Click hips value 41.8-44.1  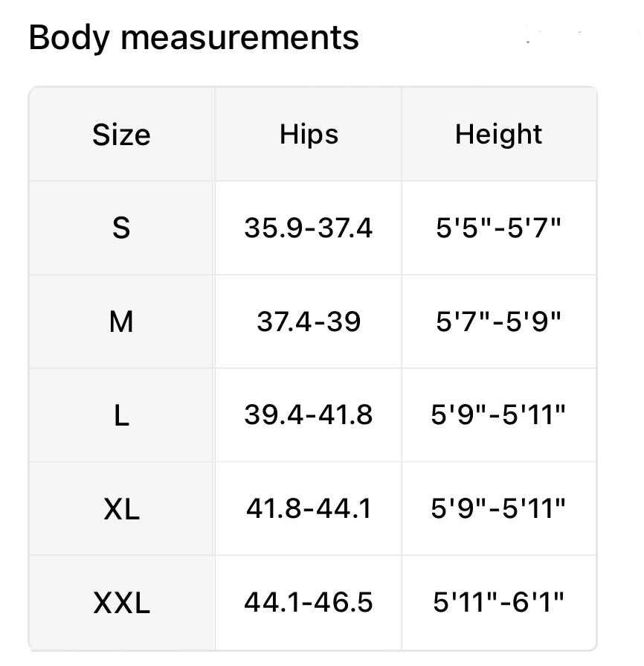[309, 509]
